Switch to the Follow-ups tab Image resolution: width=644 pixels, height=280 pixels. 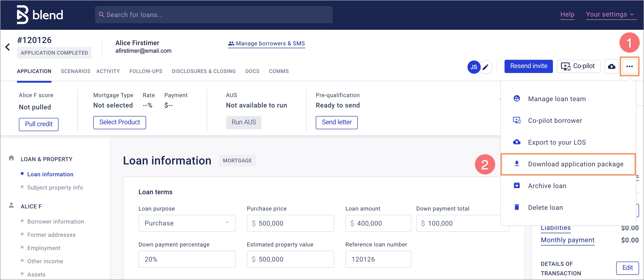tap(146, 71)
